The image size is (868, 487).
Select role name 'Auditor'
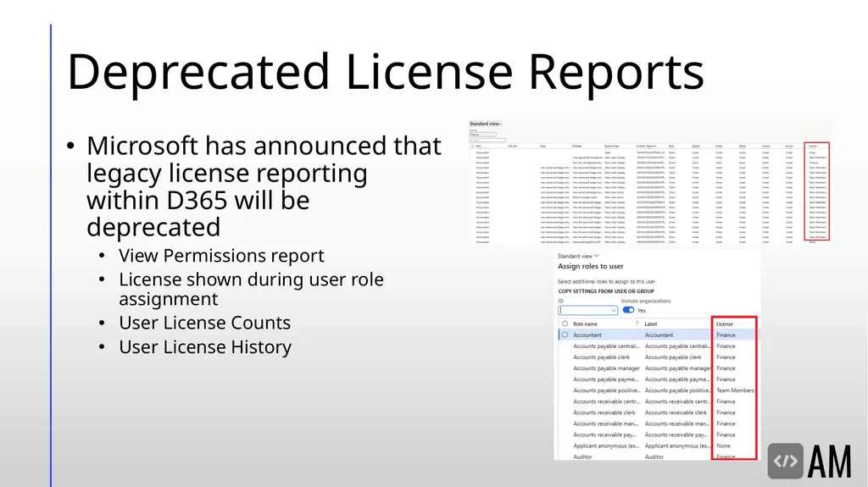582,457
